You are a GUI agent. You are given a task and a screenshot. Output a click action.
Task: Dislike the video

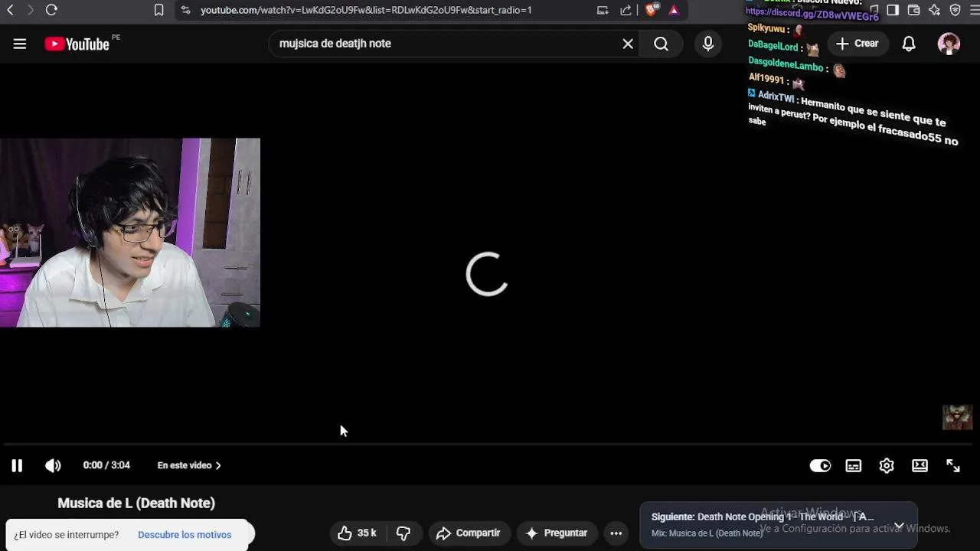403,533
